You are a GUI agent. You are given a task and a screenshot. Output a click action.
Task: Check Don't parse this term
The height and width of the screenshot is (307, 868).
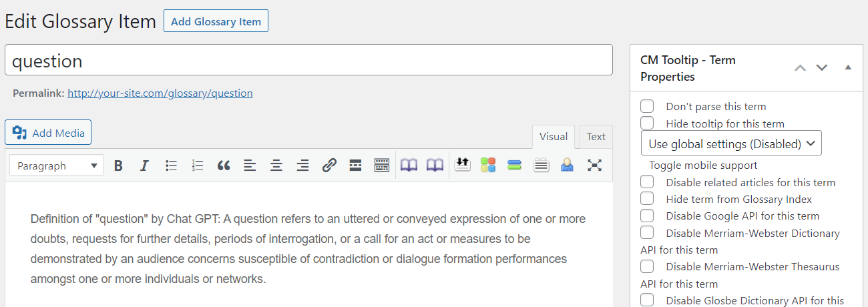click(647, 106)
